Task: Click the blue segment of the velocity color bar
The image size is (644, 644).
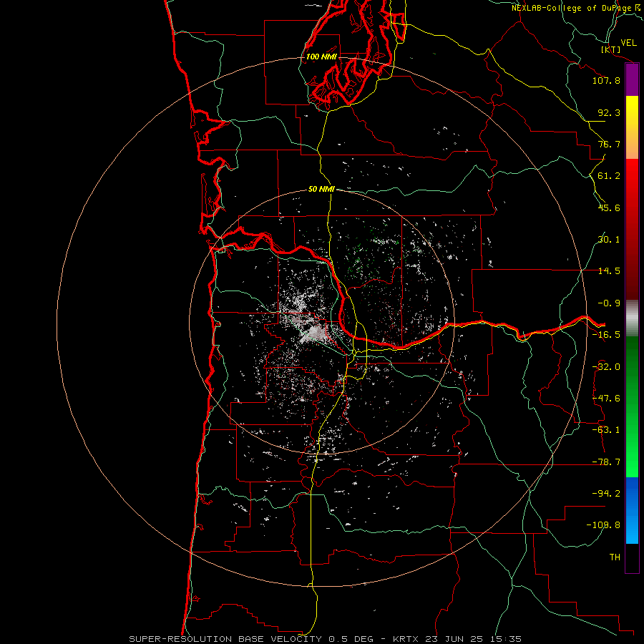Action: 632,510
